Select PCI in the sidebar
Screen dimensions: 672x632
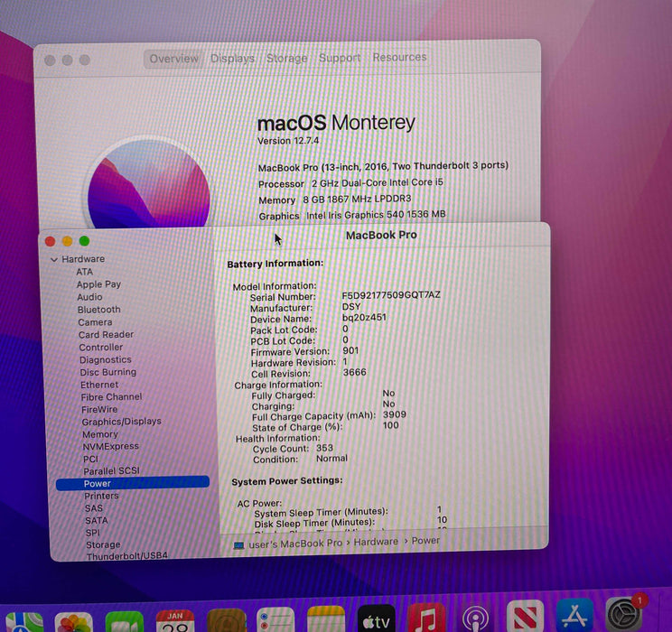91,459
